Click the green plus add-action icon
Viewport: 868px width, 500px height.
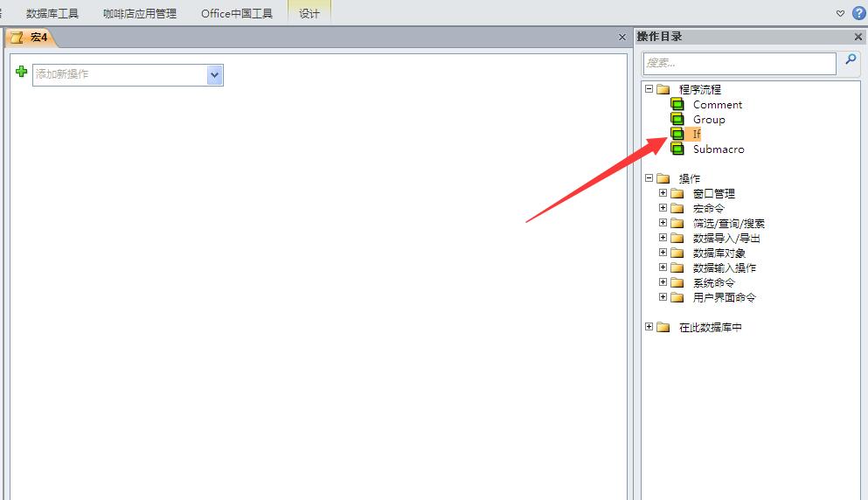click(22, 72)
